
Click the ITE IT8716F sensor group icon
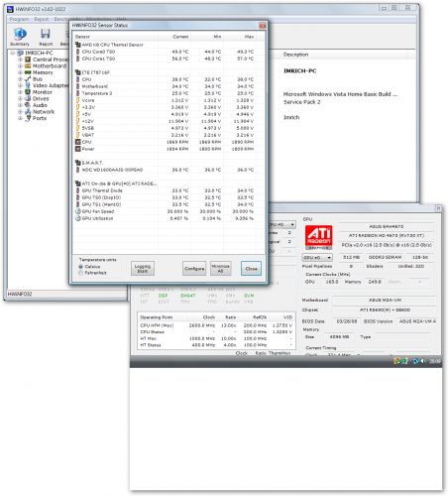[x=78, y=72]
